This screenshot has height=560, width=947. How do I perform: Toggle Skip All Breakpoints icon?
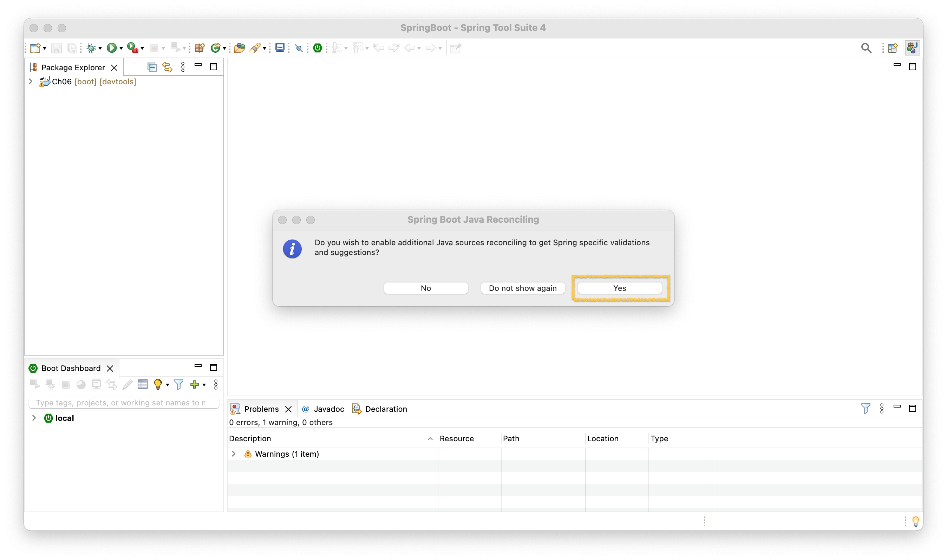(299, 48)
